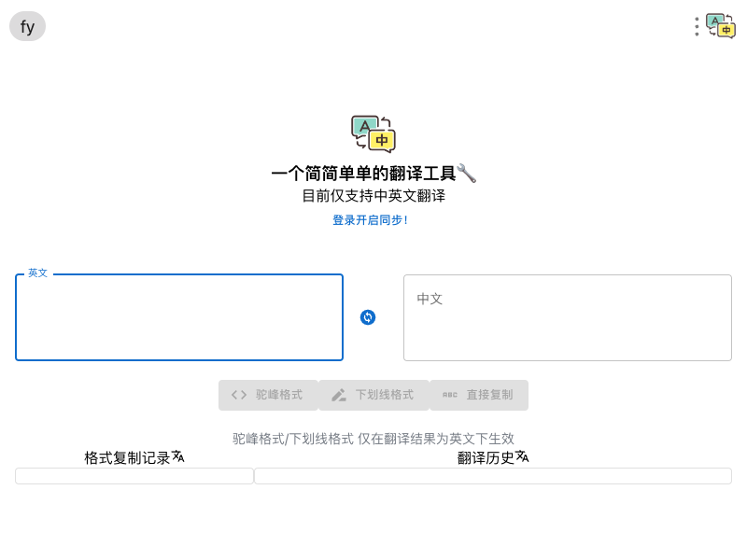This screenshot has width=747, height=560.
Task: Click the translation app logo in the top-right corner
Action: click(720, 26)
